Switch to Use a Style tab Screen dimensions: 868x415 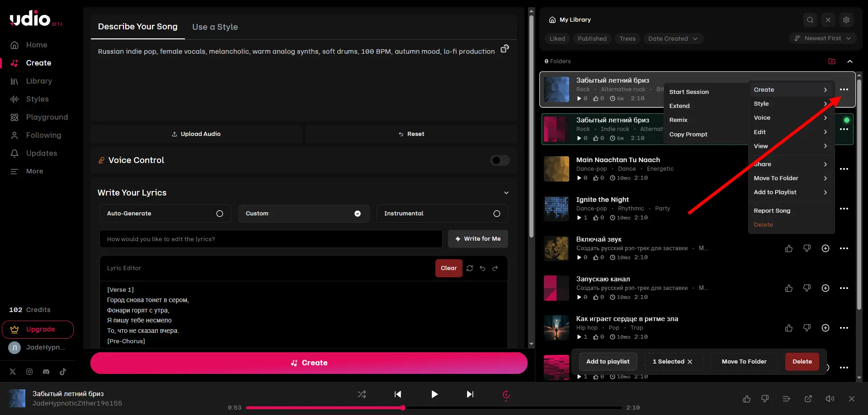[215, 27]
